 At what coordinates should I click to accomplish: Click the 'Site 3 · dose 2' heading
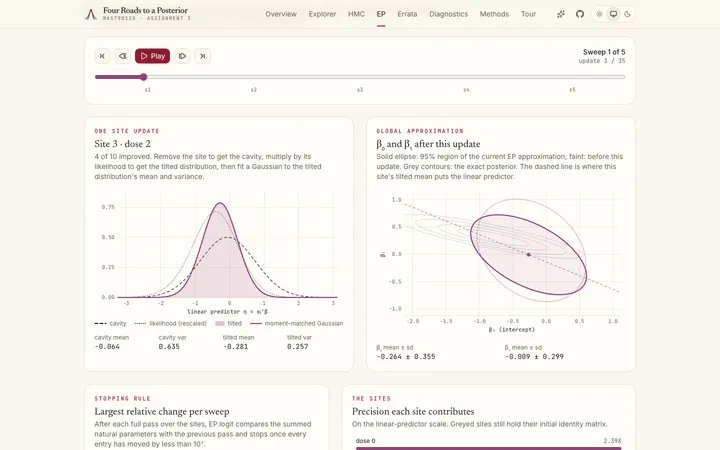pos(123,144)
